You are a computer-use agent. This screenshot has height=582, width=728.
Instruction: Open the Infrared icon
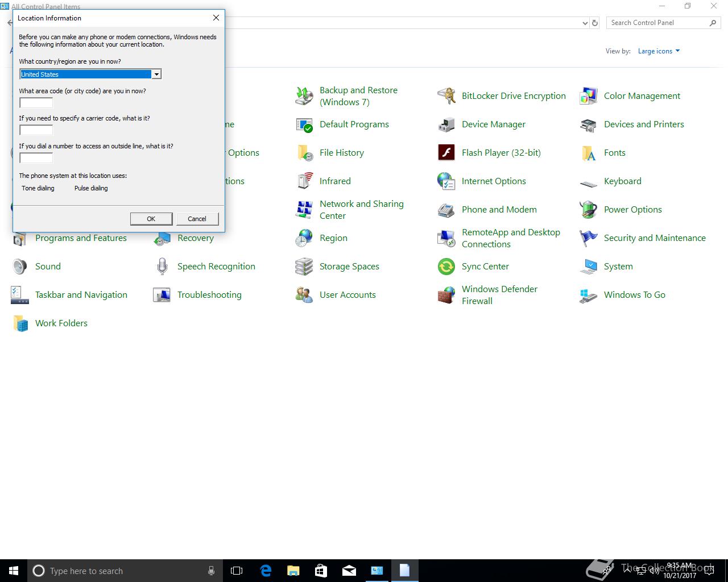click(304, 181)
